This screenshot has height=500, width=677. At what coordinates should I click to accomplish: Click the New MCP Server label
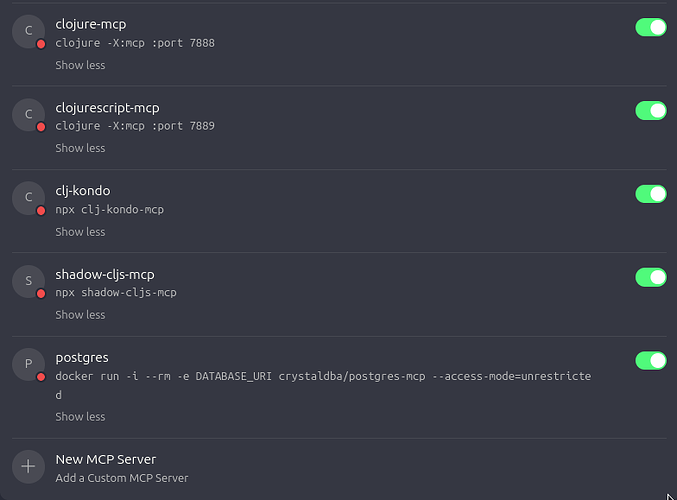[x=106, y=459]
